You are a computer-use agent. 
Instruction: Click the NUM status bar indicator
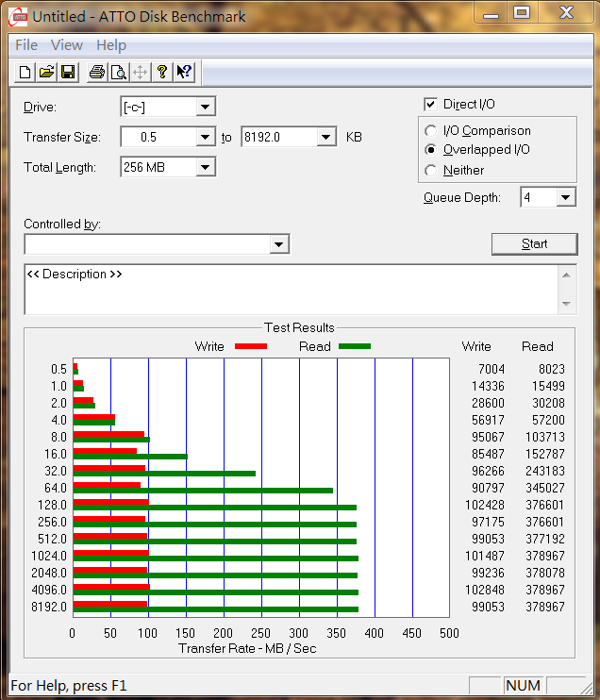pyautogui.click(x=523, y=685)
